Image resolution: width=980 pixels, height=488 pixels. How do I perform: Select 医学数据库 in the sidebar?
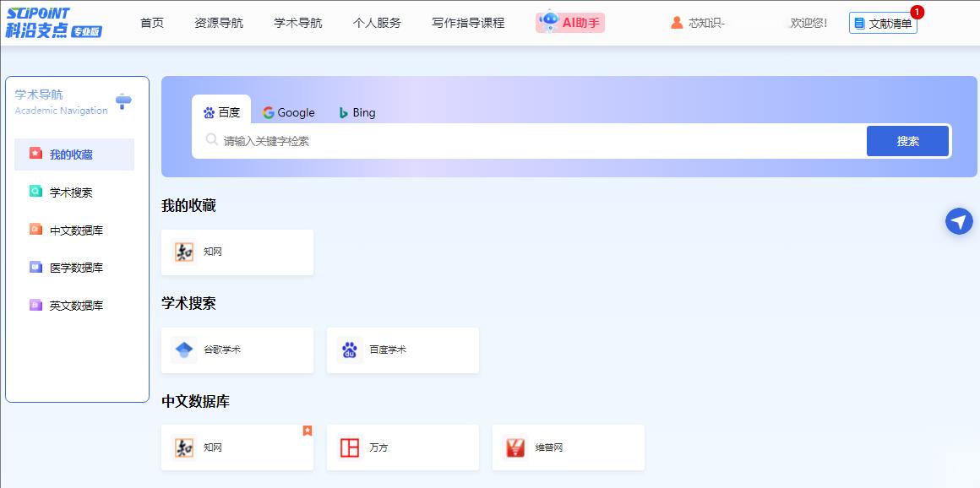coord(76,268)
